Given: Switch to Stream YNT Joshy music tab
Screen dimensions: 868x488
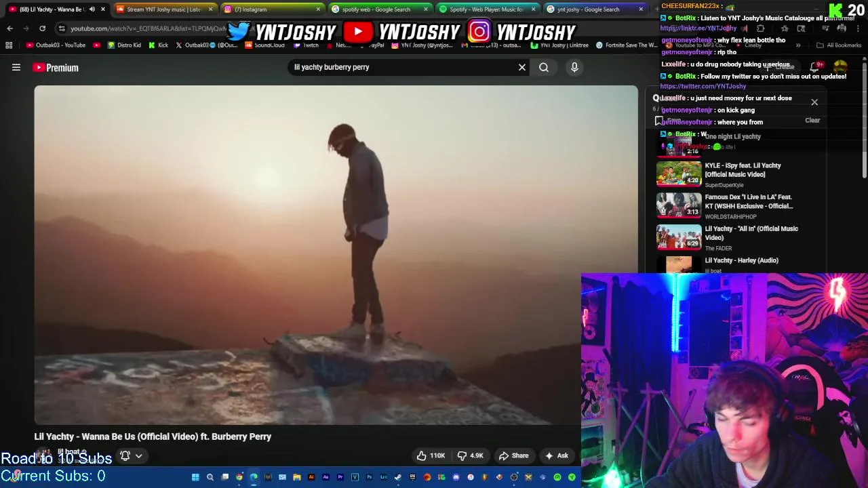Looking at the screenshot, I should (163, 9).
